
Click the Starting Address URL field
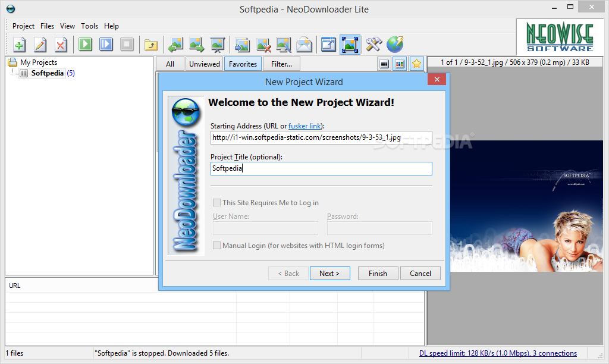(321, 137)
